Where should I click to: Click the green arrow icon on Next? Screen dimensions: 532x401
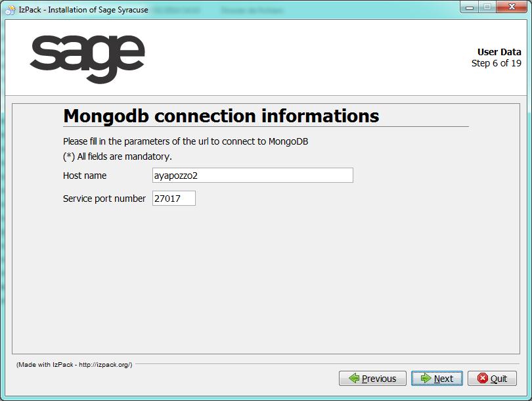point(426,378)
